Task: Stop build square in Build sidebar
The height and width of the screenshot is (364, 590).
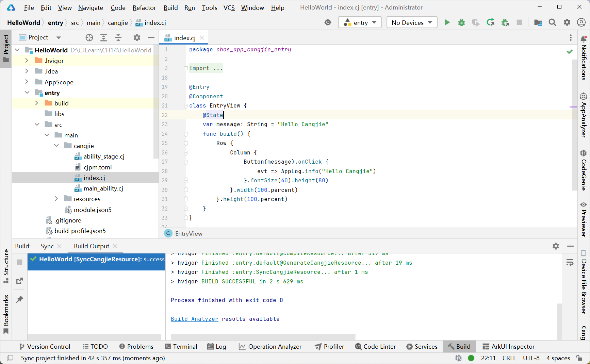Action: click(x=19, y=262)
